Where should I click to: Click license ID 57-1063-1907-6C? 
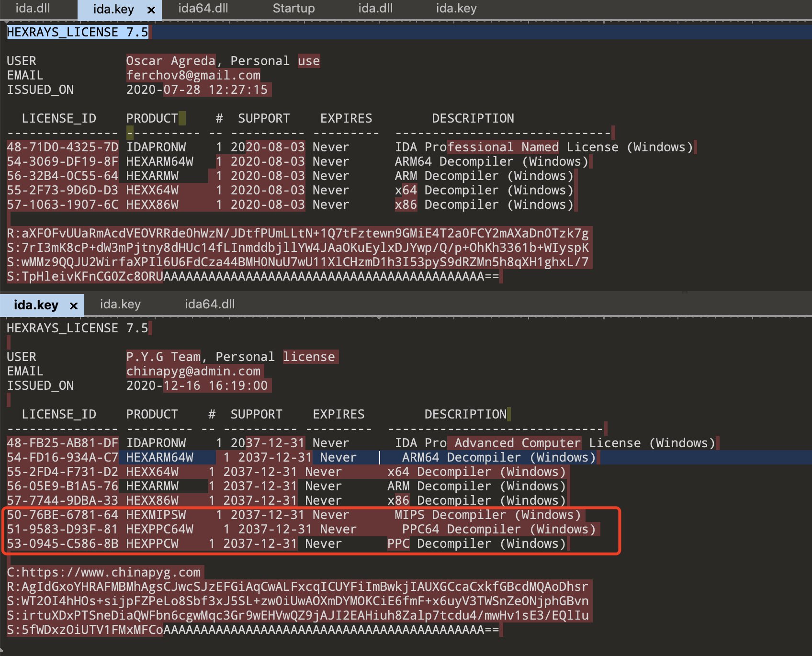click(x=62, y=204)
